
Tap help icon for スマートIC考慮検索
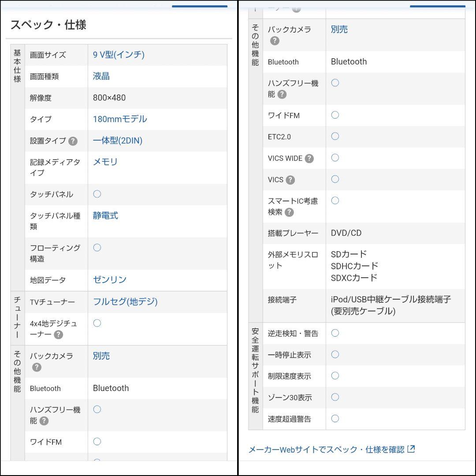click(289, 212)
